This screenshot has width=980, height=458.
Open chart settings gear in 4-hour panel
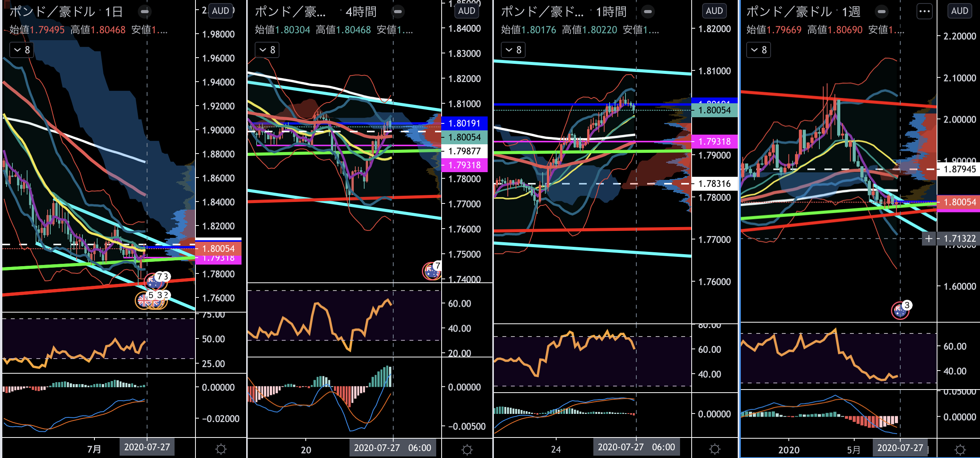pyautogui.click(x=467, y=449)
